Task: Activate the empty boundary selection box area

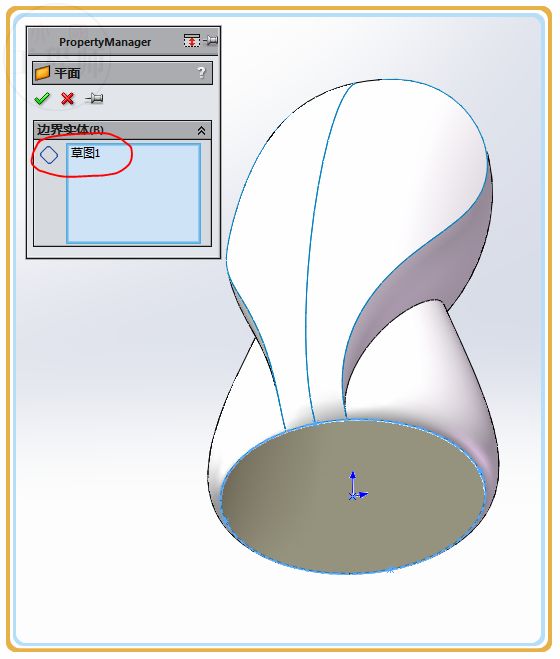Action: (133, 202)
